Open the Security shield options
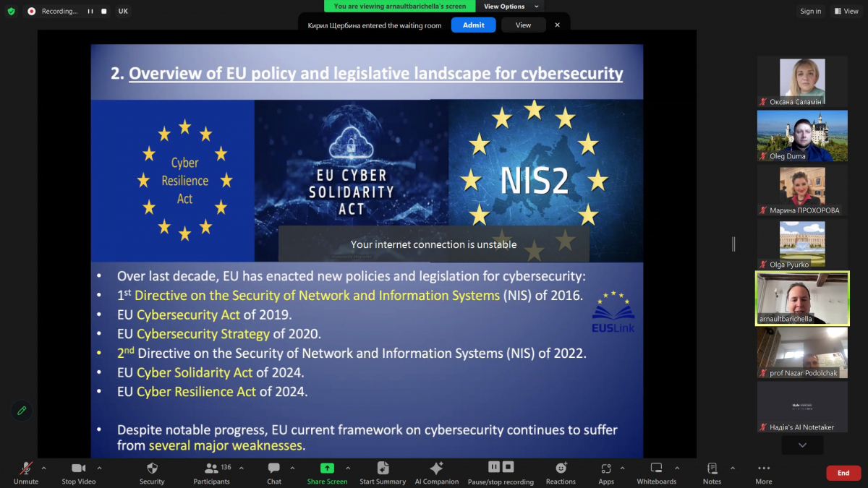Viewport: 868px width, 488px height. pyautogui.click(x=152, y=473)
